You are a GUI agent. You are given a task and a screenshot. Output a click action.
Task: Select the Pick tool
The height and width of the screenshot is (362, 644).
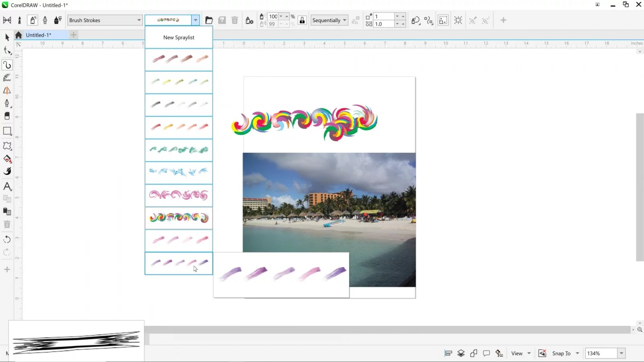(7, 37)
